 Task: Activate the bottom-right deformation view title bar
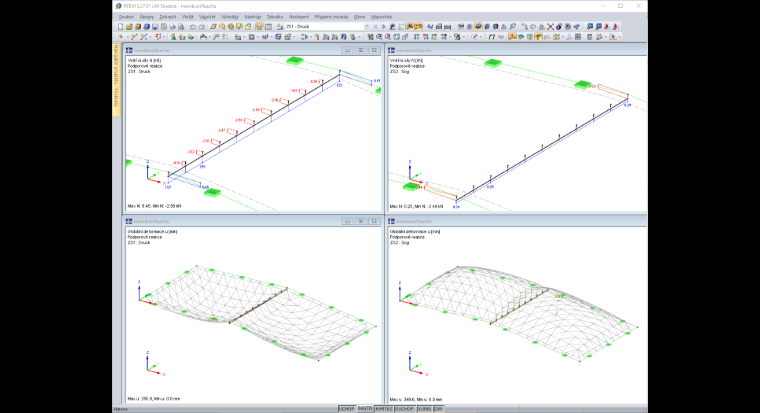pyautogui.click(x=517, y=221)
